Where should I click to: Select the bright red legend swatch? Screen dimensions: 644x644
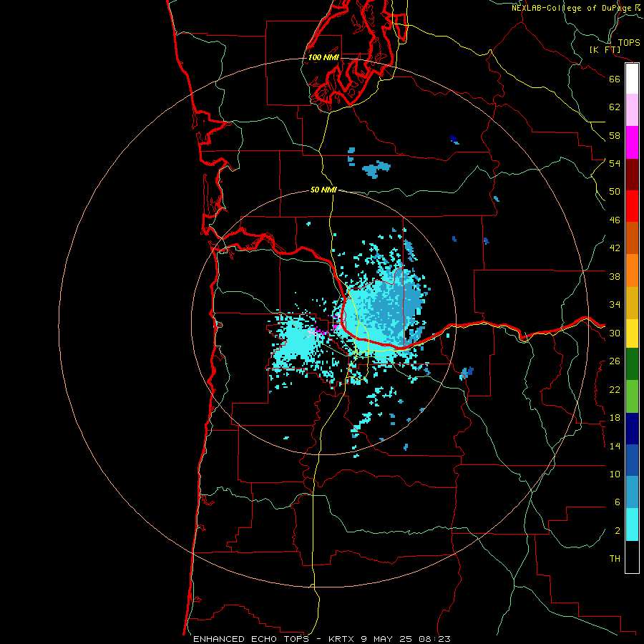(x=632, y=206)
